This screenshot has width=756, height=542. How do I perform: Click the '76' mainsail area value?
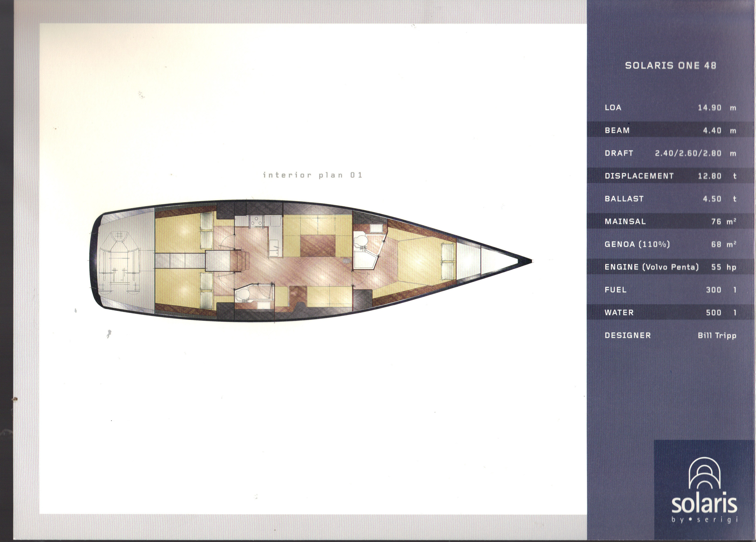point(716,222)
